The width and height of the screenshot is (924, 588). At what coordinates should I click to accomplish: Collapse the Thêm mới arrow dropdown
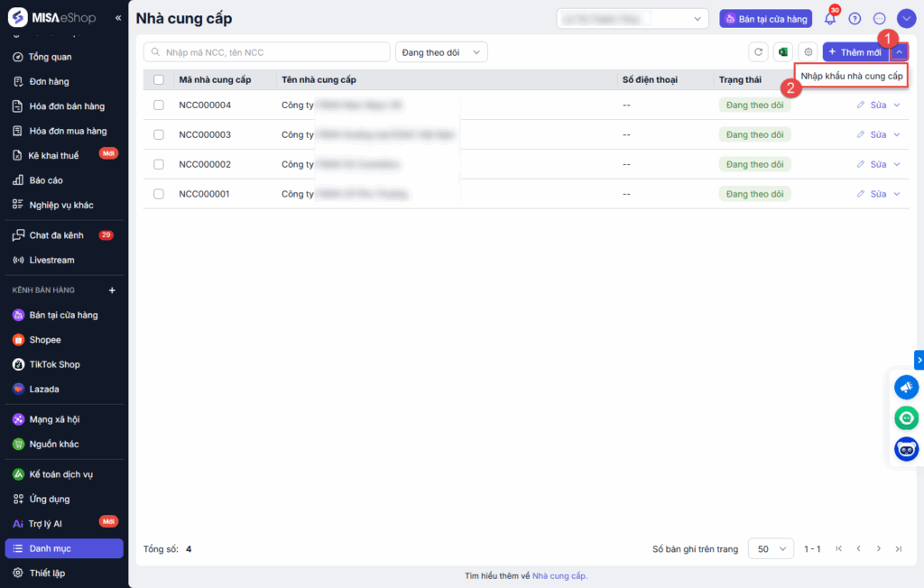[900, 51]
